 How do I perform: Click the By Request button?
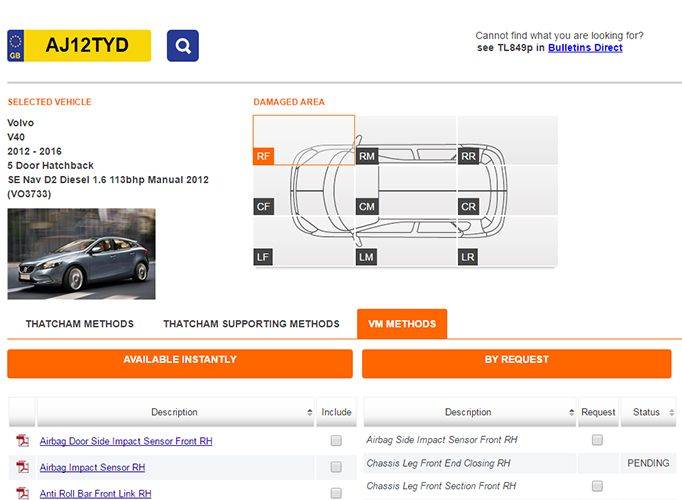coord(517,364)
